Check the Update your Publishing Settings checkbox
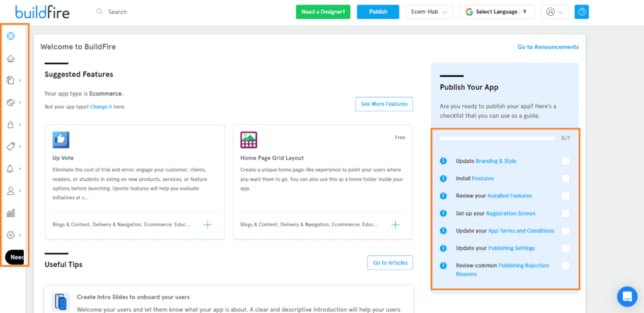Viewport: 644px width, 313px height. pos(565,248)
